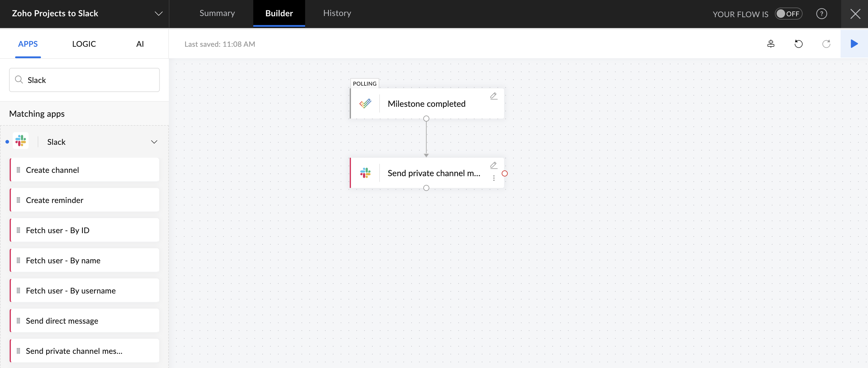
Task: Collapse the Slack app actions chevron
Action: [x=154, y=142]
